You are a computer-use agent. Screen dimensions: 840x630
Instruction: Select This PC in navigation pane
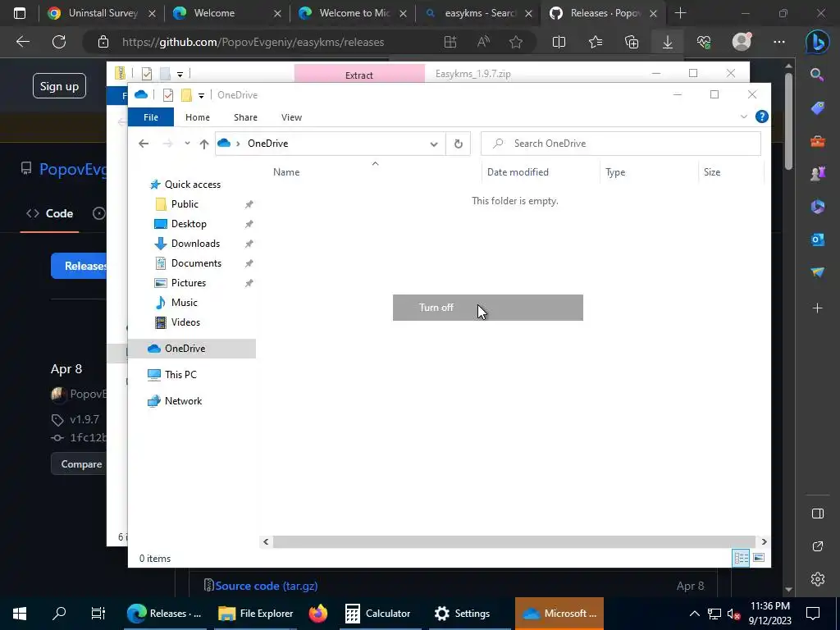pos(180,374)
